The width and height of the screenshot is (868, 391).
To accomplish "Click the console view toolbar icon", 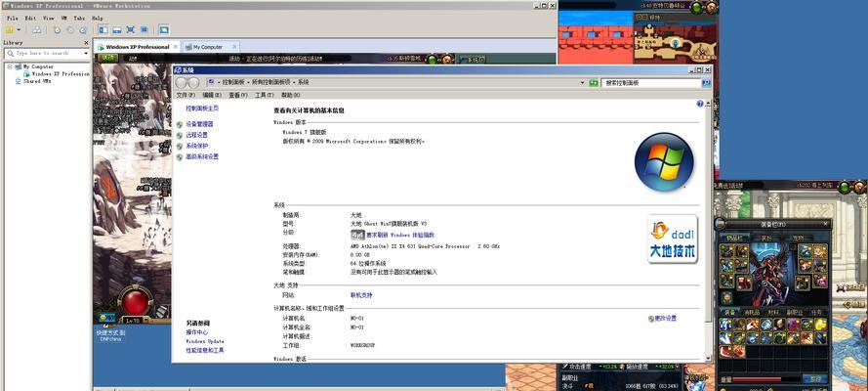I will tap(164, 30).
